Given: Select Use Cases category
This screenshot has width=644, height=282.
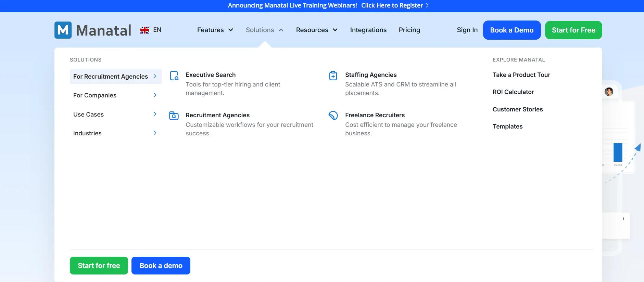Looking at the screenshot, I should (x=116, y=114).
